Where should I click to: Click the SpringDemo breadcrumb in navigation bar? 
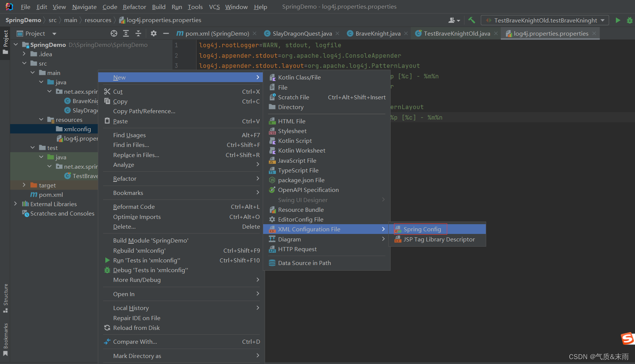coord(23,20)
